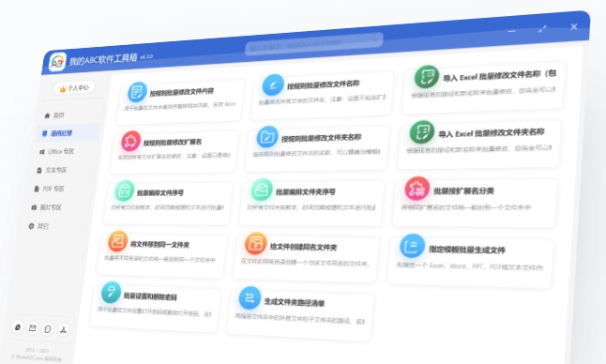606x364 pixels.
Task: Open the 文本专区 section
Action: 52,170
